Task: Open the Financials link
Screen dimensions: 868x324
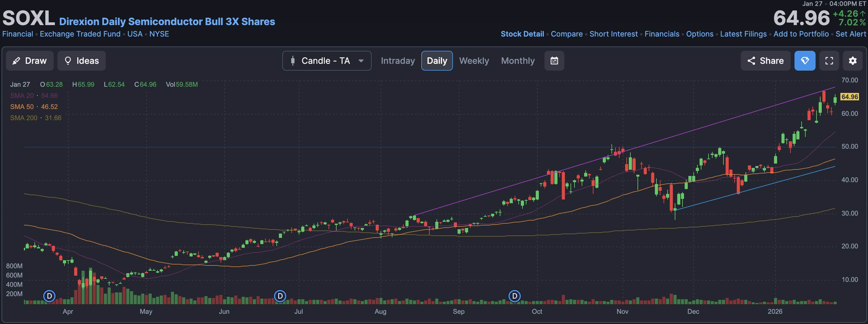Action: (662, 34)
